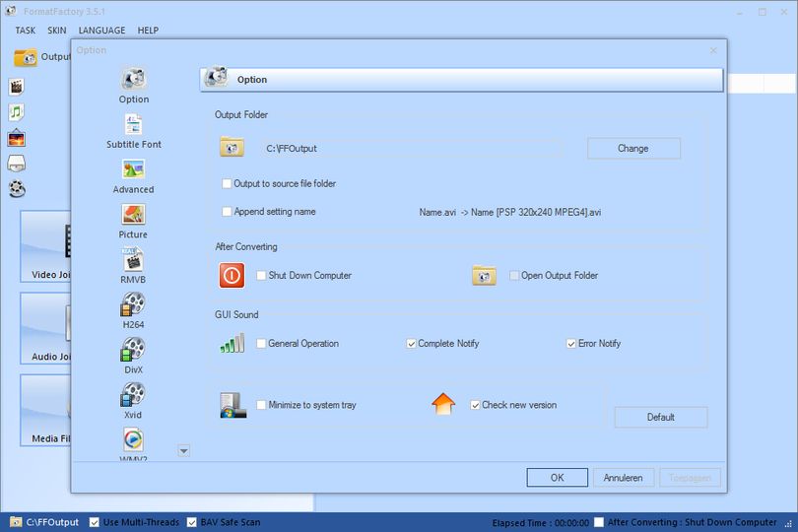The image size is (798, 532).
Task: Click the status bar folder icon next to C:\FFOutput
Action: click(x=16, y=522)
